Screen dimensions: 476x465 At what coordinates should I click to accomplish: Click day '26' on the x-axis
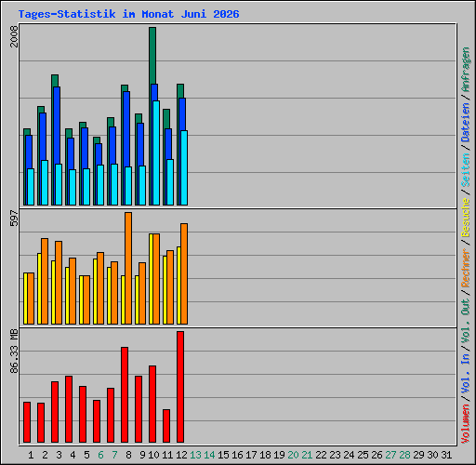click(377, 455)
